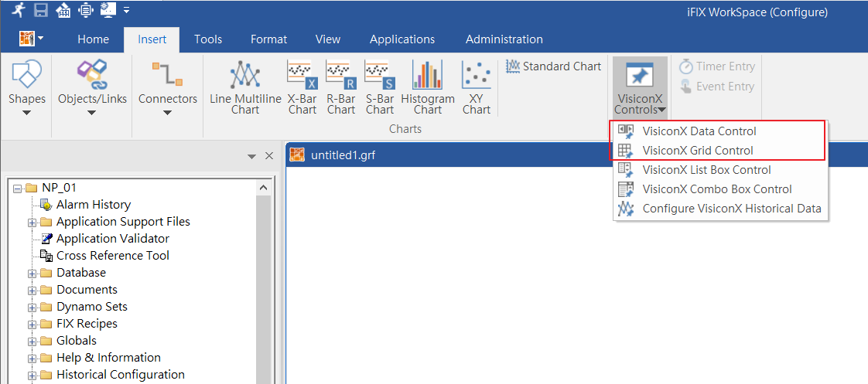Insert an S-Bar Chart
The width and height of the screenshot is (868, 384).
pos(380,88)
